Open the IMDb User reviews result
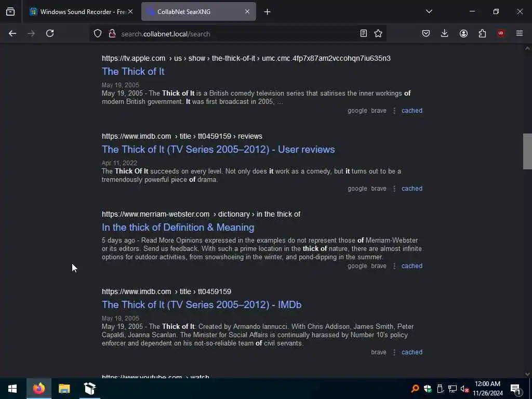 click(x=218, y=150)
